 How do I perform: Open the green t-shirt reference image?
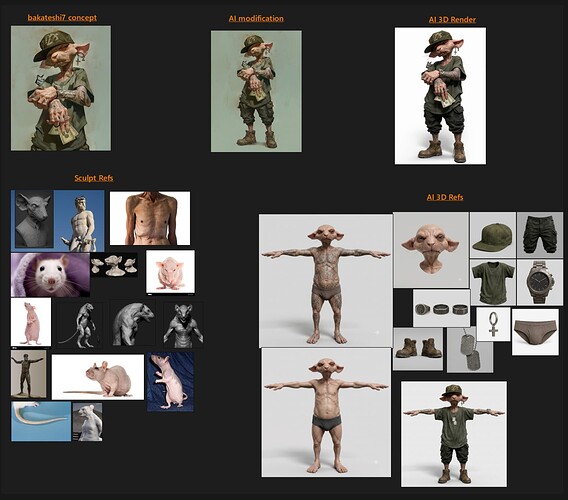493,282
